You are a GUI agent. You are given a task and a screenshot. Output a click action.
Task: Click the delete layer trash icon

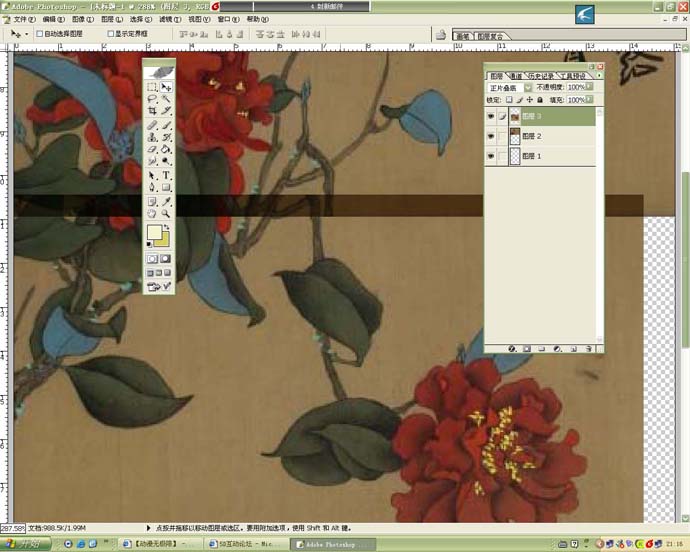[589, 349]
